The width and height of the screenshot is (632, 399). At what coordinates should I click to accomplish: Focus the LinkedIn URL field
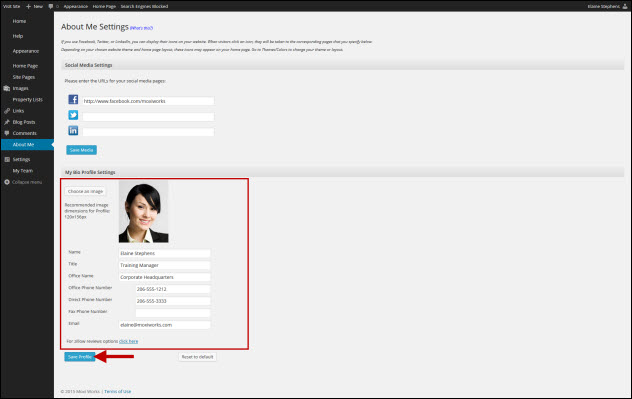pyautogui.click(x=148, y=132)
